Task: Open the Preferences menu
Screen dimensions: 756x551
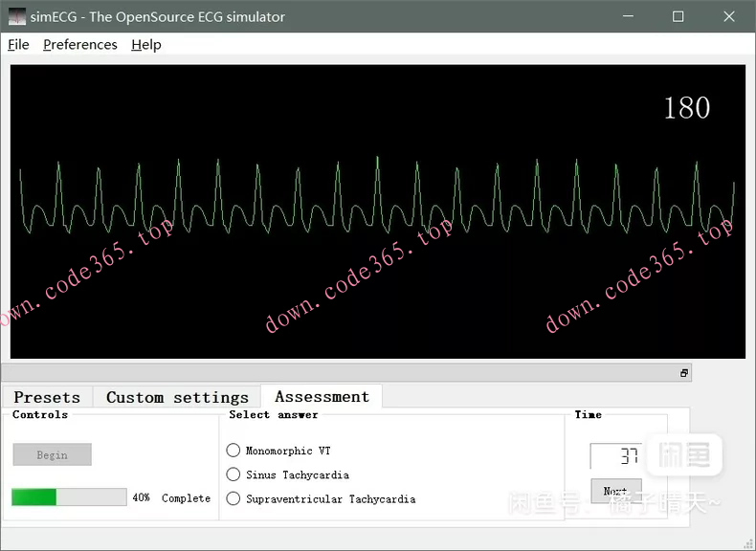Action: pyautogui.click(x=80, y=45)
